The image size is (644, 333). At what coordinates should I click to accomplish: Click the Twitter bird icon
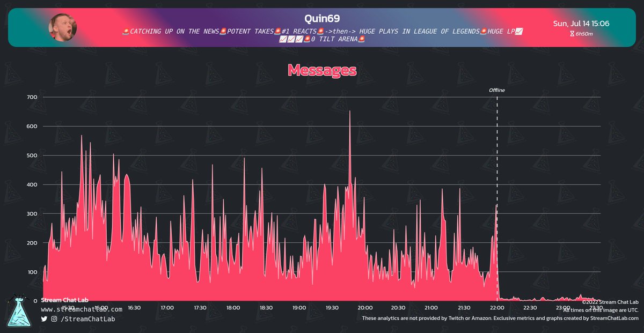click(43, 319)
